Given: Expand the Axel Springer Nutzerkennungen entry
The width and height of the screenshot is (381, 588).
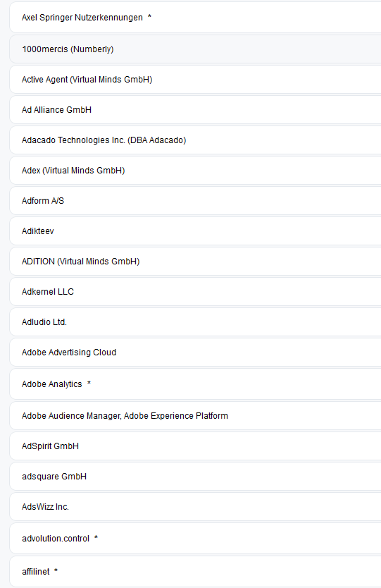Looking at the screenshot, I should pyautogui.click(x=195, y=18).
